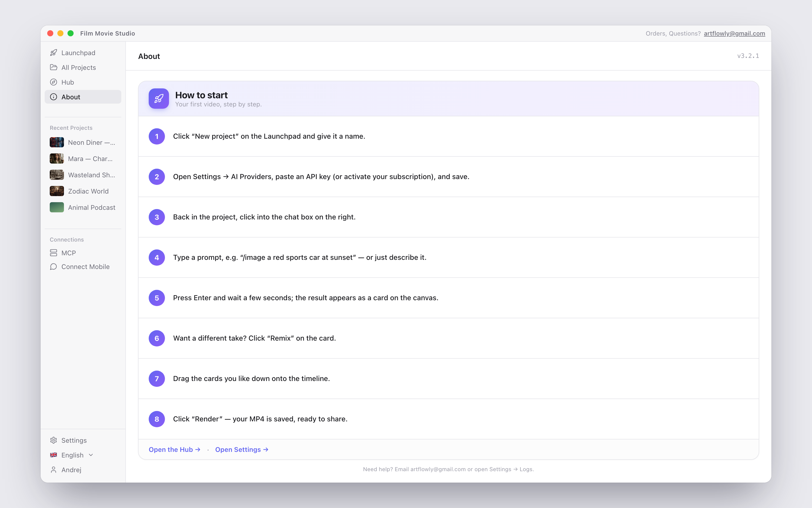
Task: Click the 'Back in the project' step text
Action: click(x=264, y=217)
